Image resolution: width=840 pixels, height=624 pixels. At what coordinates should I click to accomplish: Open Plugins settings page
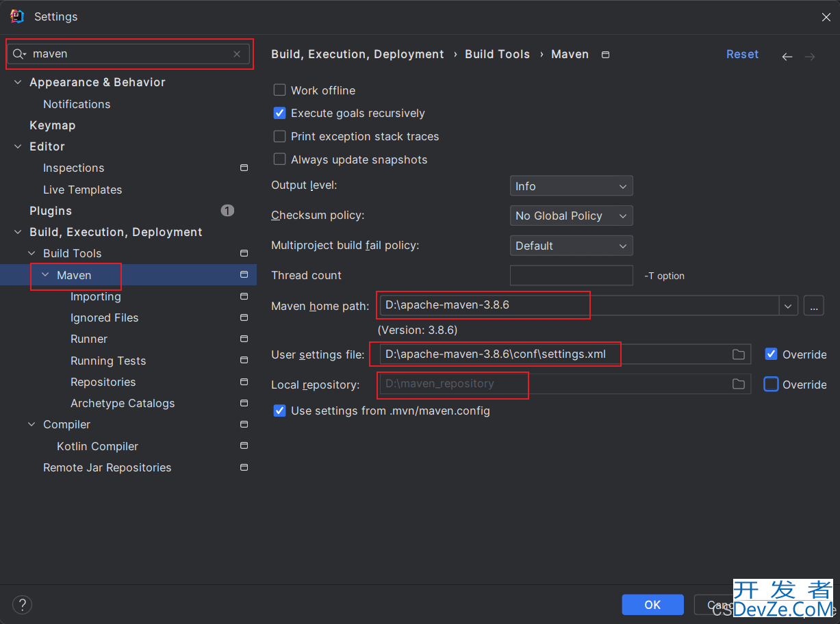pyautogui.click(x=51, y=211)
